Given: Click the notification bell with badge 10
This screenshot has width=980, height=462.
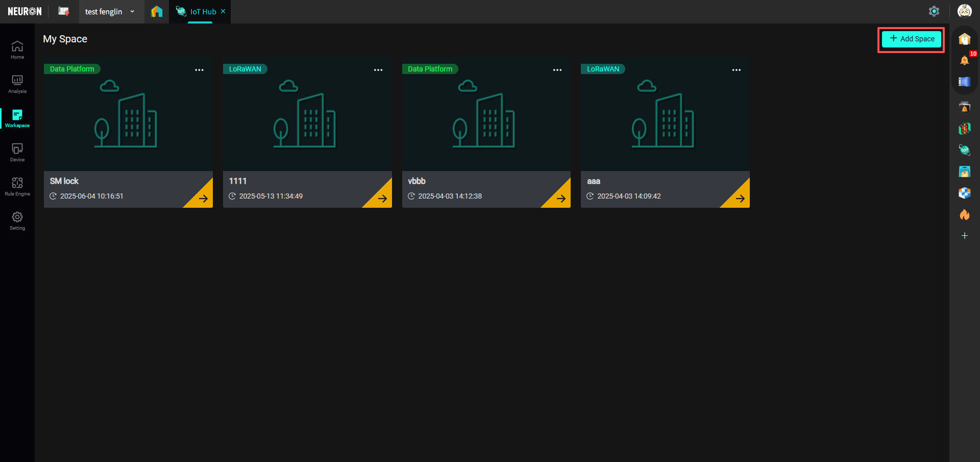Looking at the screenshot, I should [x=964, y=60].
